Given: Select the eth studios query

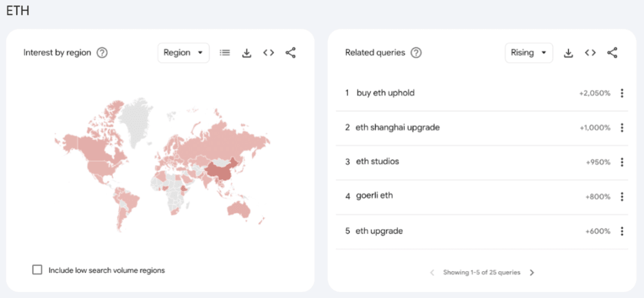Looking at the screenshot, I should coord(377,162).
